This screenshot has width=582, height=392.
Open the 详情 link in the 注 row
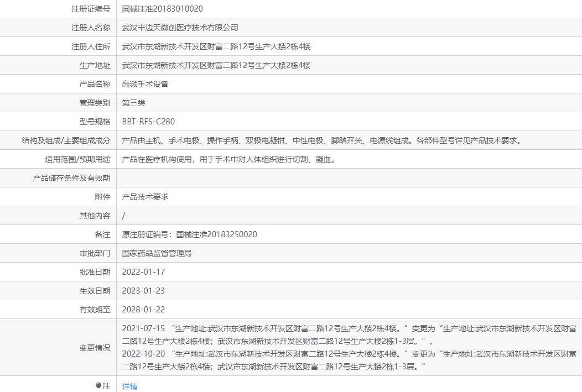point(129,386)
